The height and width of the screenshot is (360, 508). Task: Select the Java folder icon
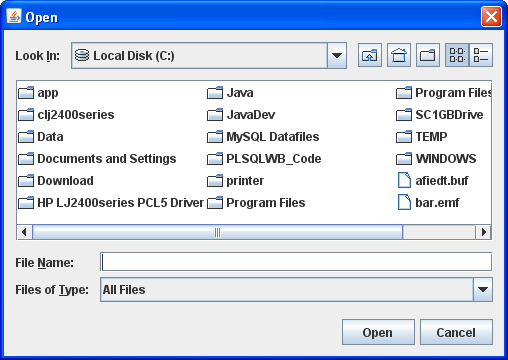click(x=215, y=93)
